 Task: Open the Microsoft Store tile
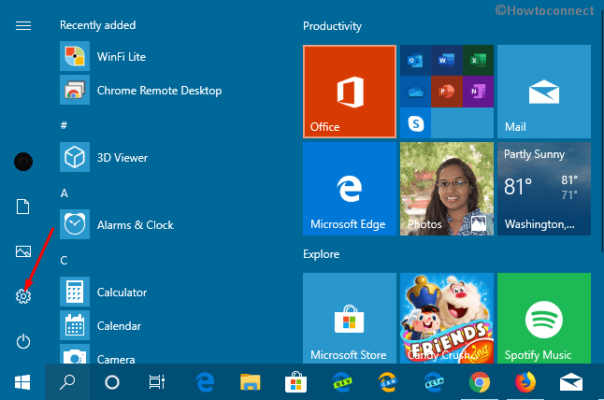point(349,318)
